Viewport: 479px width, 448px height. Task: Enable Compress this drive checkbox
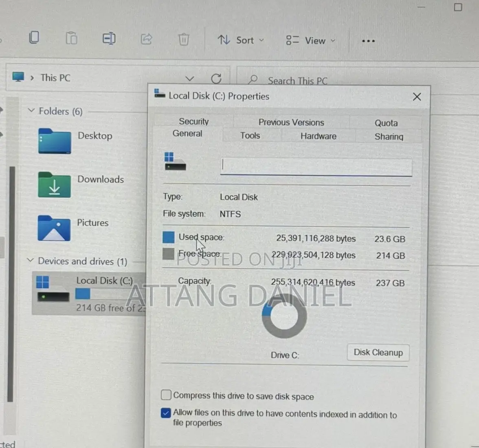(x=166, y=395)
